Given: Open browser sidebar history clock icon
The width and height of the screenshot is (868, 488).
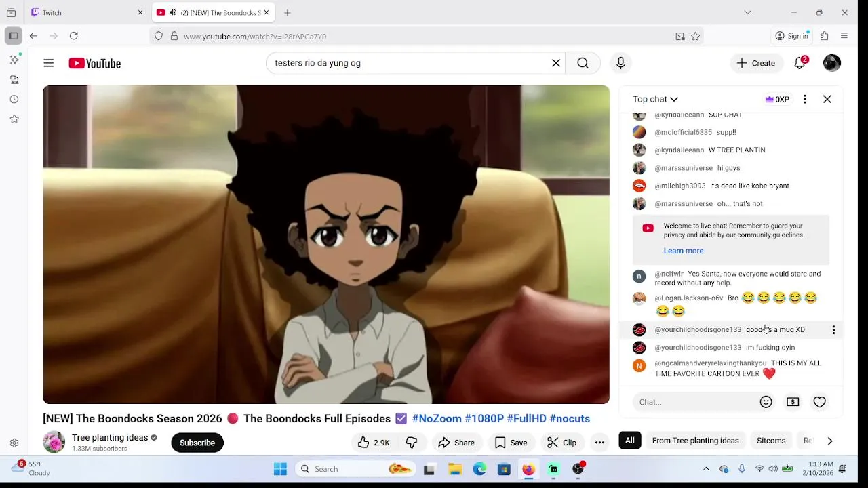Looking at the screenshot, I should [14, 99].
